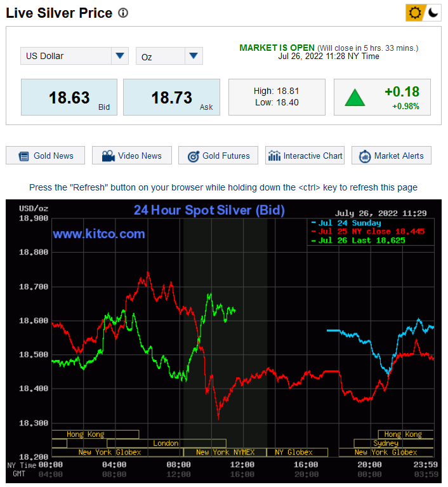
Task: Open the US Dollar currency dropdown
Action: pos(74,56)
